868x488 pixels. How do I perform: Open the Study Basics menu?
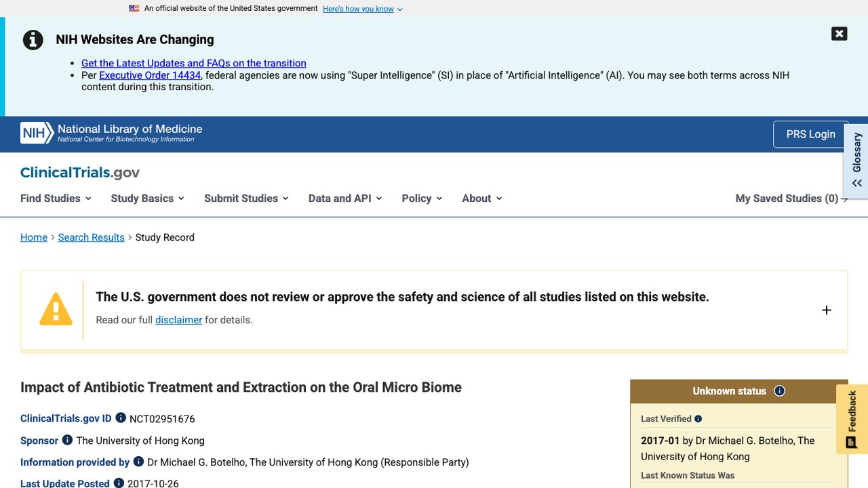click(147, 198)
